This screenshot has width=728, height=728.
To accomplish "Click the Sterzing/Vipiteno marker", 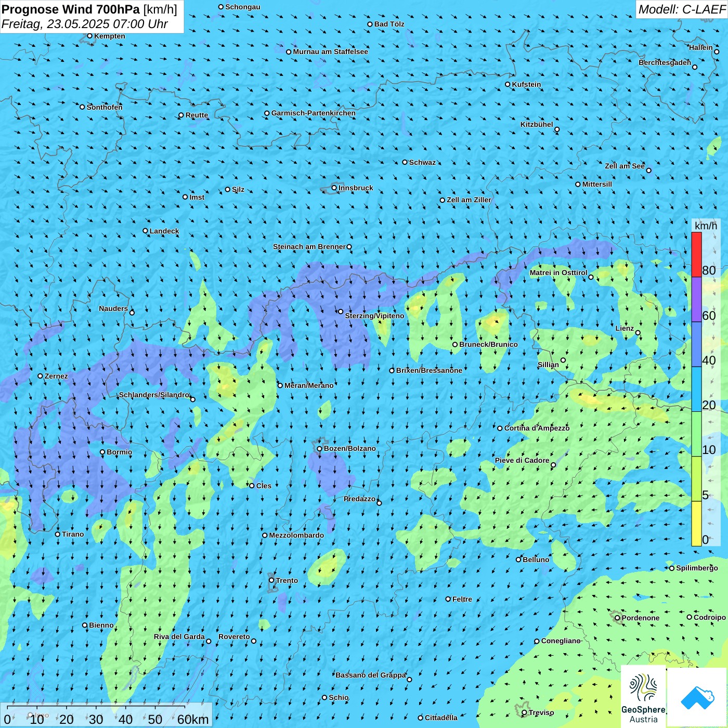I will click(x=341, y=311).
